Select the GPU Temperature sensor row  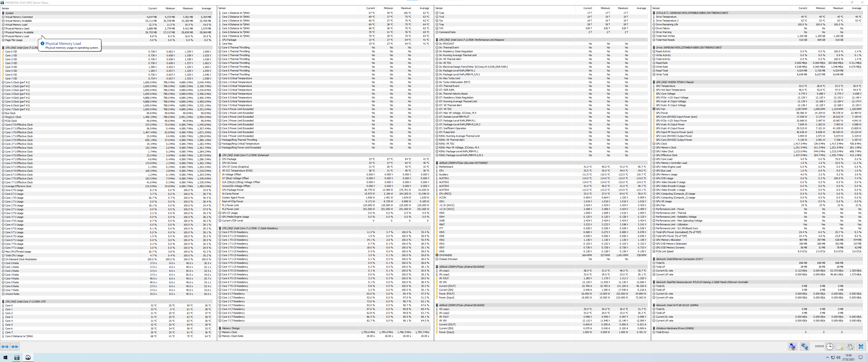coord(665,86)
